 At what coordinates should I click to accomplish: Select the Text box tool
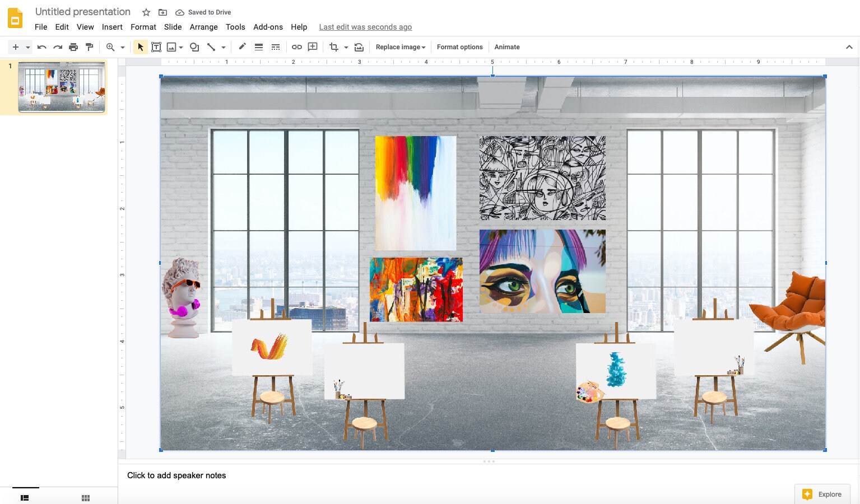click(156, 47)
